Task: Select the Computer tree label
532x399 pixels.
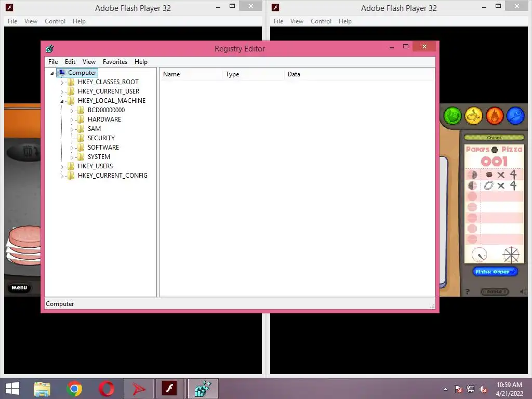Action: click(x=82, y=73)
